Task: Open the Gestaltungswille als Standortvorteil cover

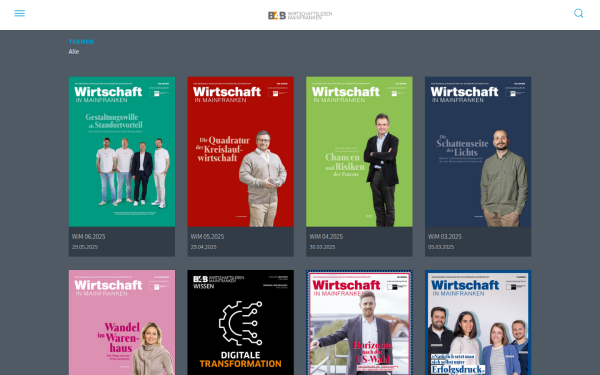Action: coord(122,152)
